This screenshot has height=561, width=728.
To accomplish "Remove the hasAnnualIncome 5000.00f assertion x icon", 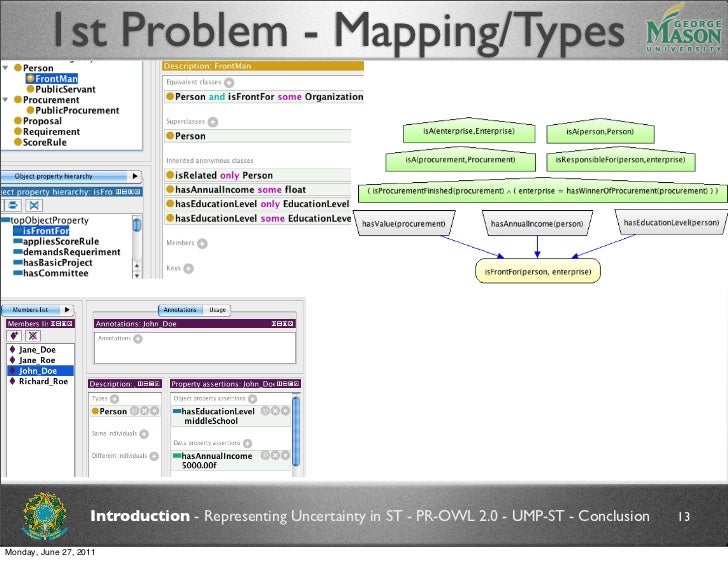I will coord(275,456).
